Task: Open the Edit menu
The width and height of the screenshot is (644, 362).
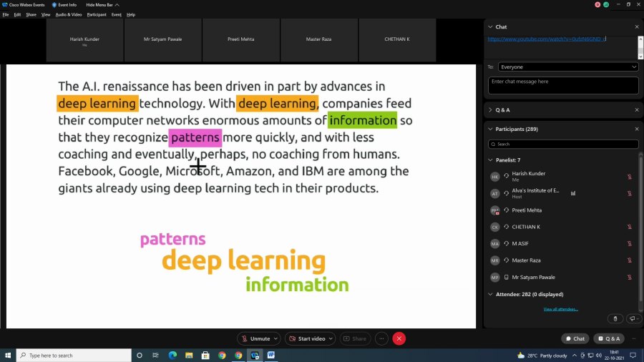Action: [17, 15]
